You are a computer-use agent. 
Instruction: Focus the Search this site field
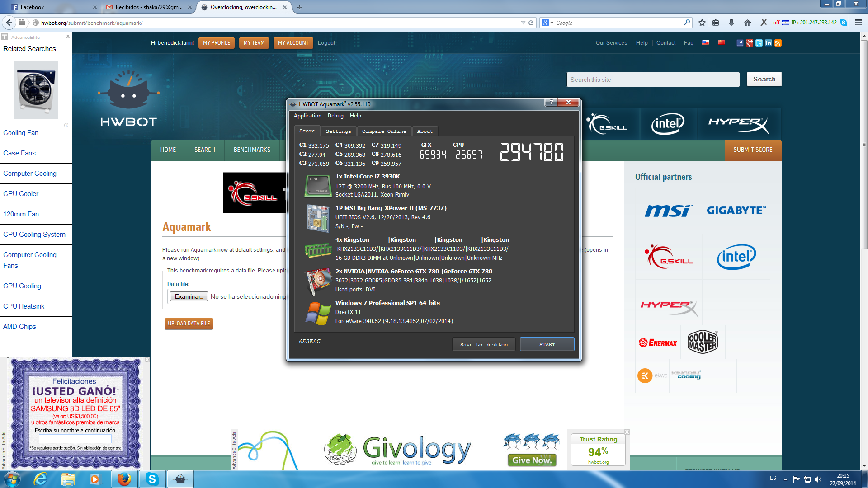click(653, 80)
